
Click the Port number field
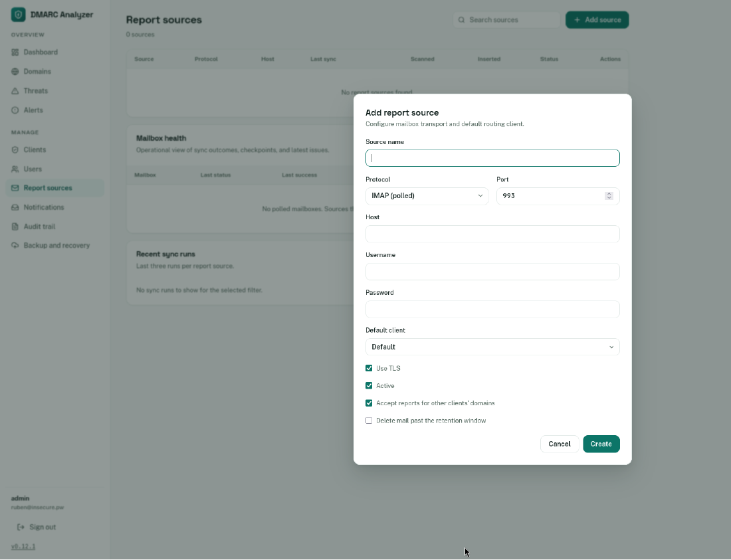pyautogui.click(x=558, y=196)
